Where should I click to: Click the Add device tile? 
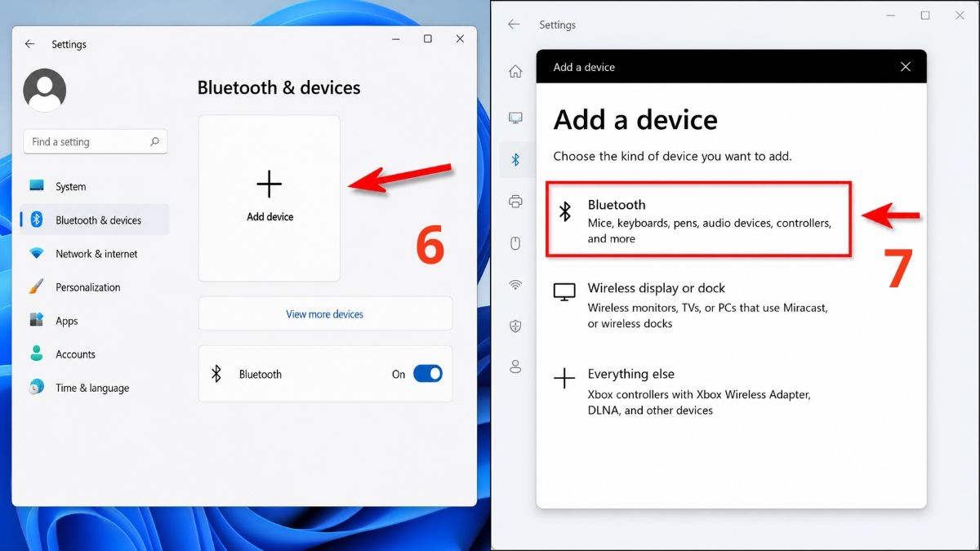pos(269,198)
